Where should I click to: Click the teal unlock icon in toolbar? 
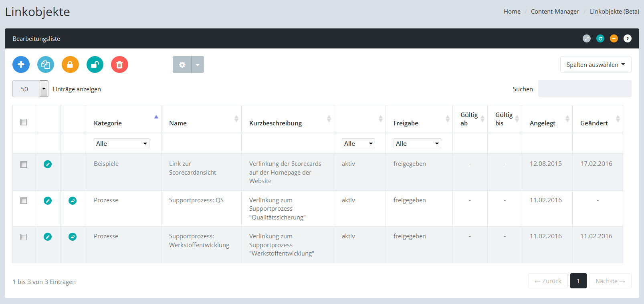95,64
